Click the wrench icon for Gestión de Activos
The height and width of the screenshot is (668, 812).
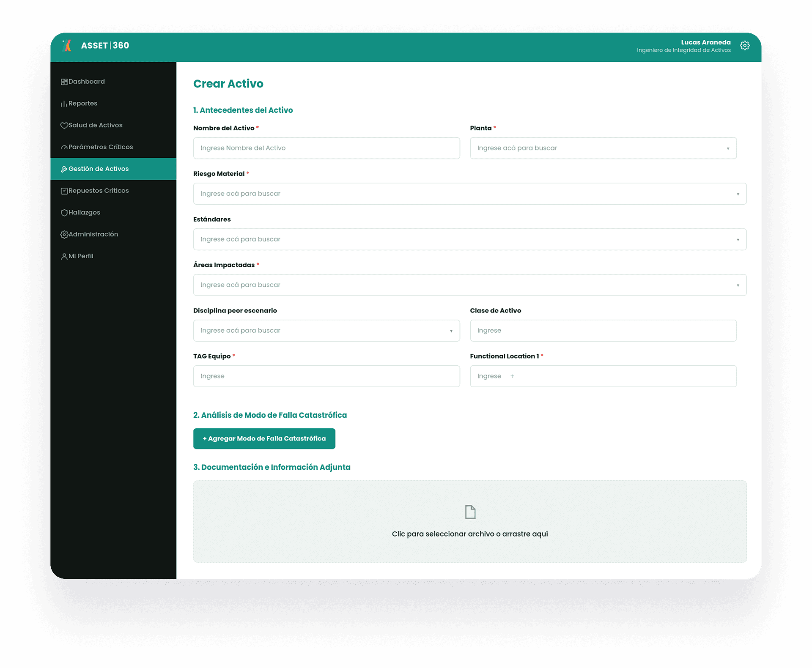(x=64, y=169)
